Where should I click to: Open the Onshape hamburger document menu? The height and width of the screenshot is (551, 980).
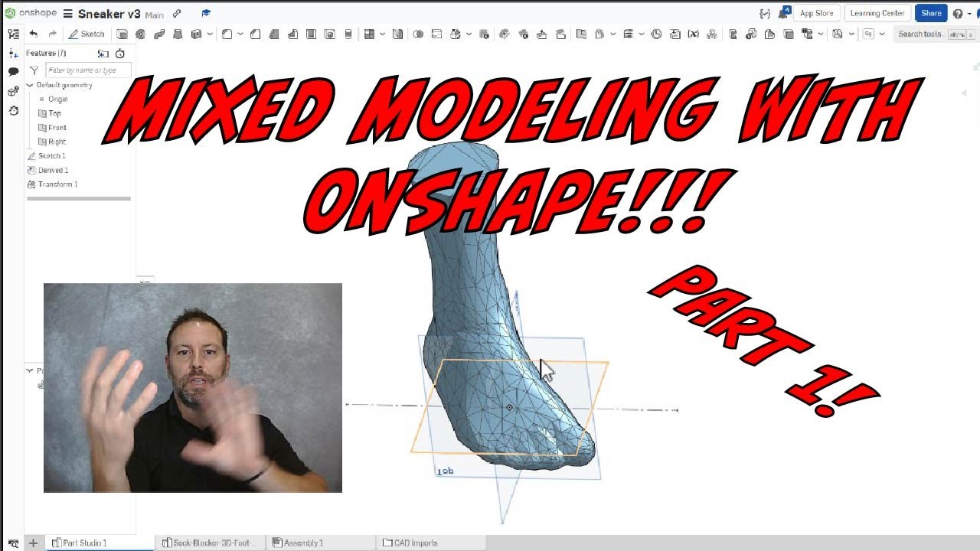[68, 14]
